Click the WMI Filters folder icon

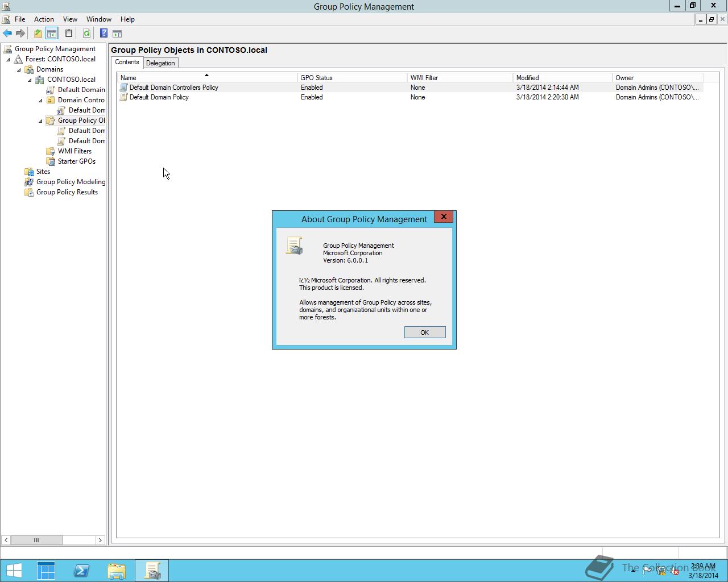tap(51, 151)
